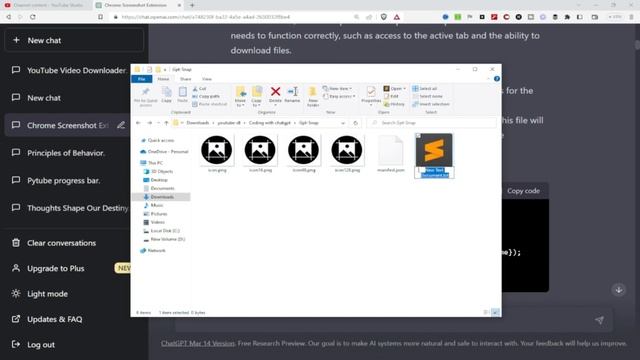Click the details view toggle in status bar
This screenshot has height=360, width=640.
[487, 312]
